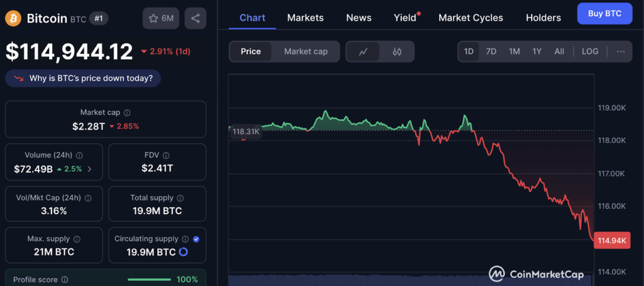The width and height of the screenshot is (644, 286).
Task: Open the chart more options ellipsis menu
Action: click(621, 52)
